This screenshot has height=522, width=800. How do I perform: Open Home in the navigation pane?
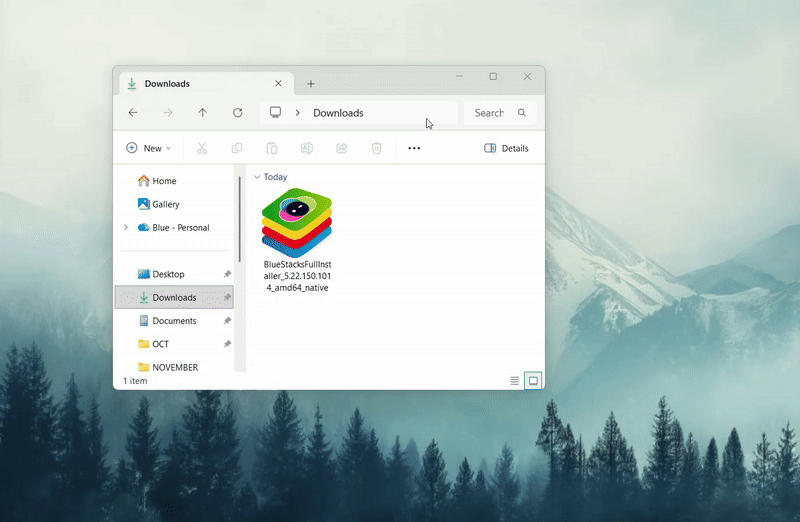click(x=164, y=181)
